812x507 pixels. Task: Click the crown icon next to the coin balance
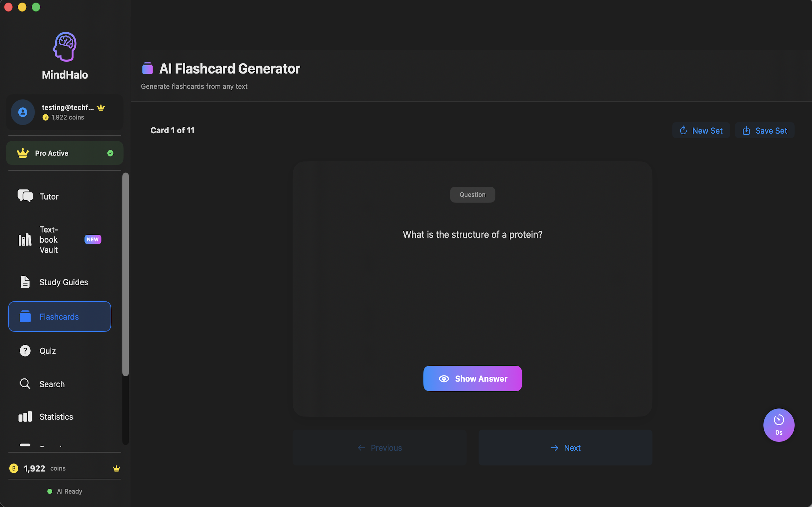116,468
